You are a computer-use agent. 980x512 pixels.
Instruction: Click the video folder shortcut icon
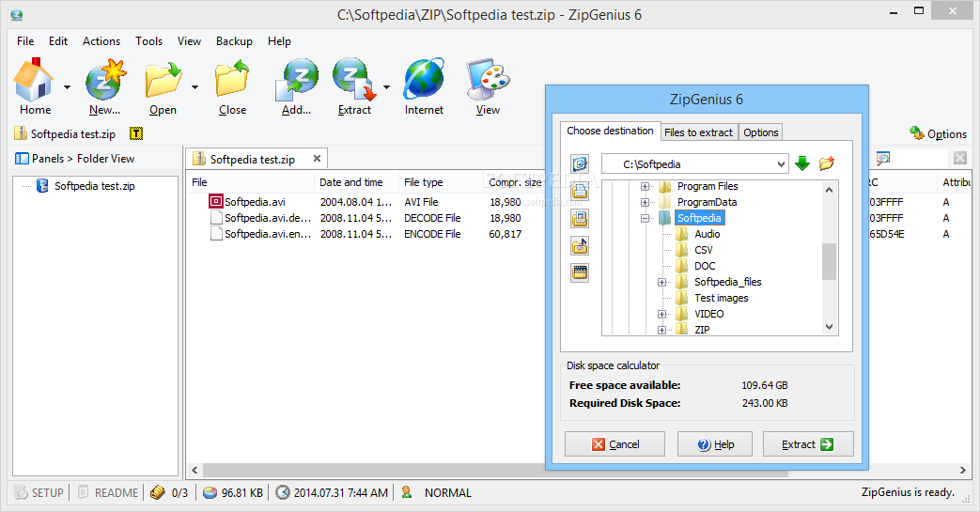click(x=580, y=272)
